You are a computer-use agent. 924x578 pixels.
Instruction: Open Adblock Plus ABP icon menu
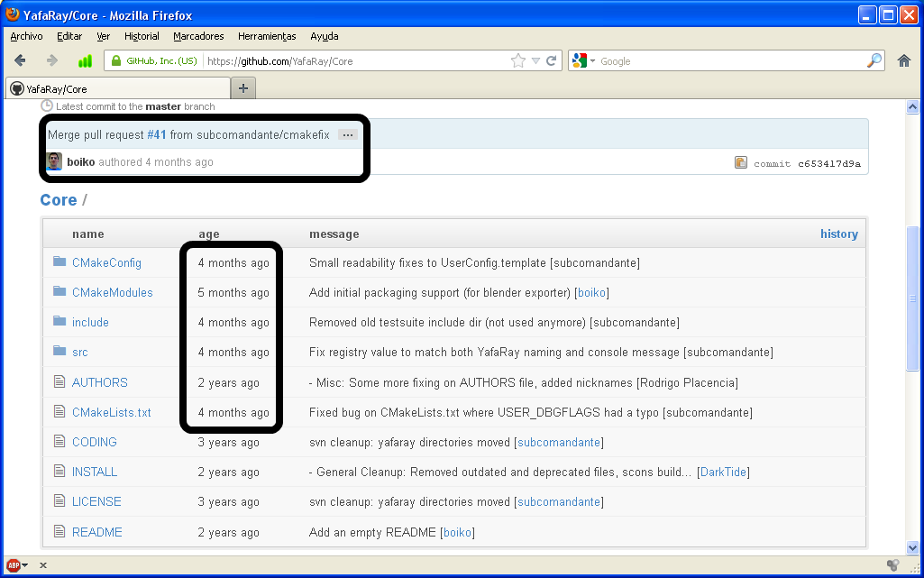pos(14,565)
